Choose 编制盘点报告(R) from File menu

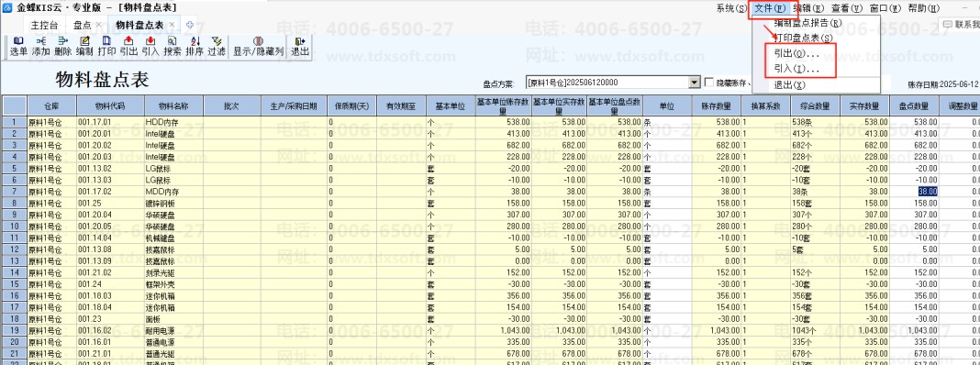point(807,23)
